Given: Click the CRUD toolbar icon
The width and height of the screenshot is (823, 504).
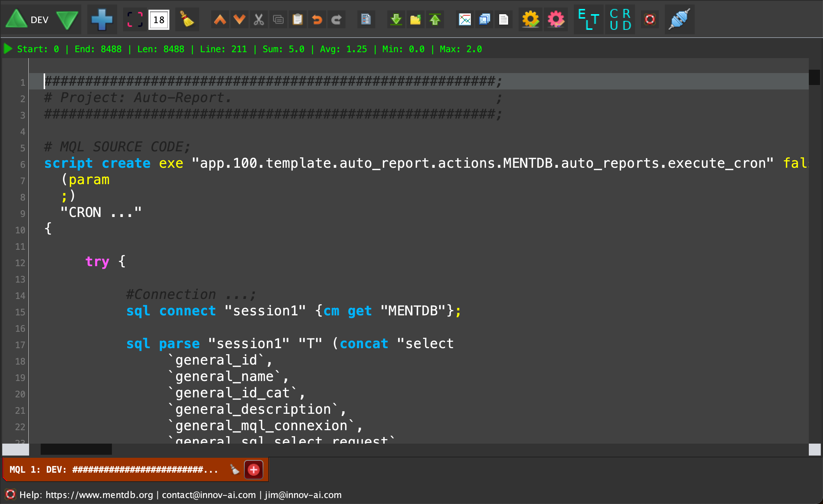Looking at the screenshot, I should [x=620, y=19].
